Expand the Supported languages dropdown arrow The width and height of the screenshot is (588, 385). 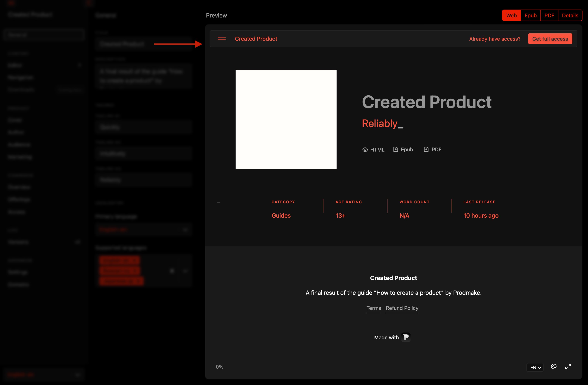tap(185, 271)
